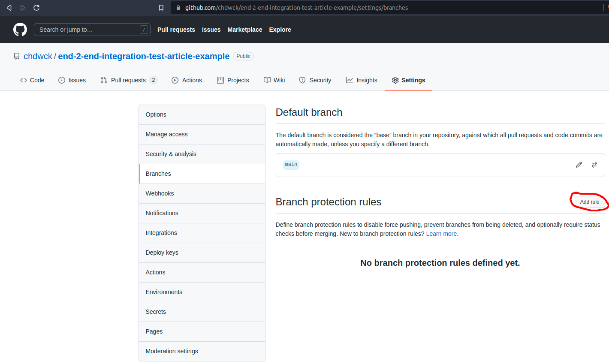Click the switch default branch arrows icon
The height and width of the screenshot is (364, 609).
click(x=594, y=165)
